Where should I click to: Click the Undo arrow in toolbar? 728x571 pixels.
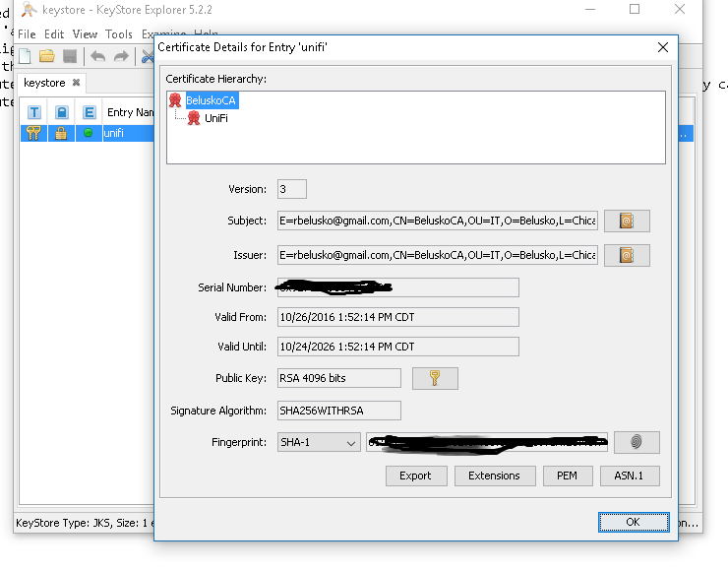click(98, 56)
